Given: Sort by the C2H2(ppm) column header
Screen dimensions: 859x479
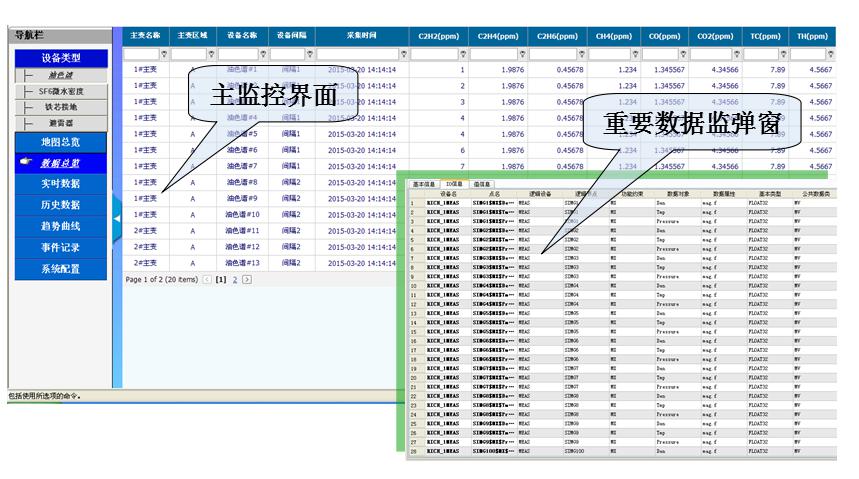Looking at the screenshot, I should (x=438, y=36).
